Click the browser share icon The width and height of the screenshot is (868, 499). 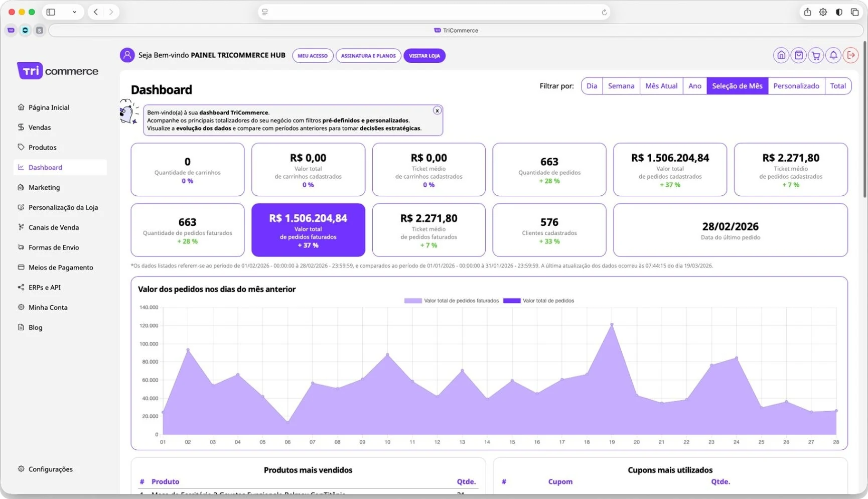click(807, 12)
